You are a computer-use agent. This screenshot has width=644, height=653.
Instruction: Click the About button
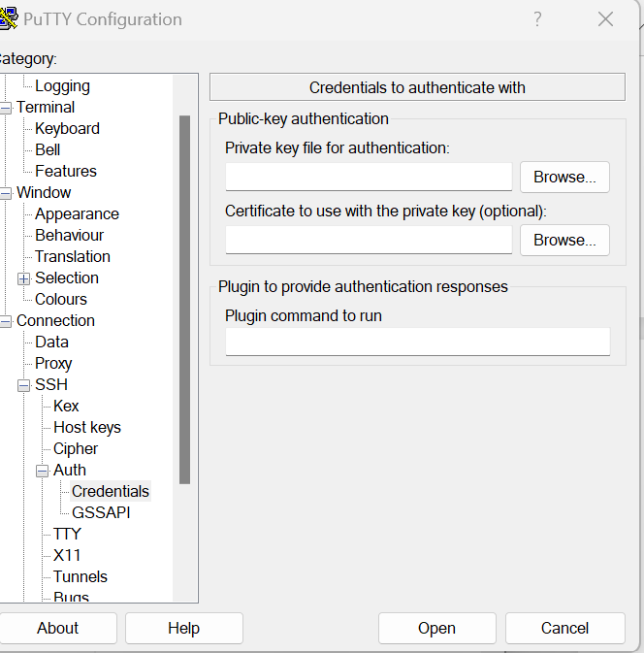click(57, 628)
